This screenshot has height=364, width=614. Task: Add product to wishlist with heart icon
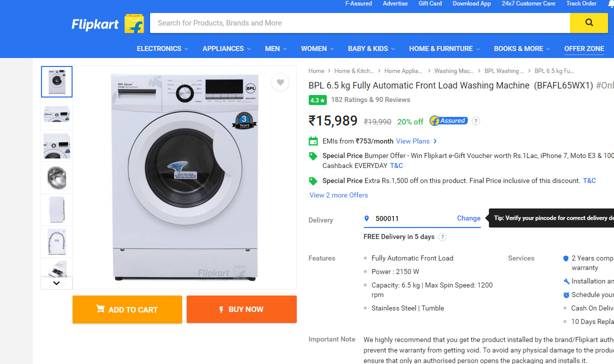pos(280,82)
